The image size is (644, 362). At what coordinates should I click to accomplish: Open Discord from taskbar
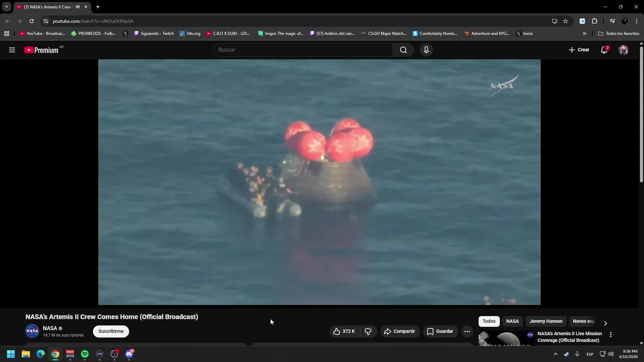tap(129, 354)
